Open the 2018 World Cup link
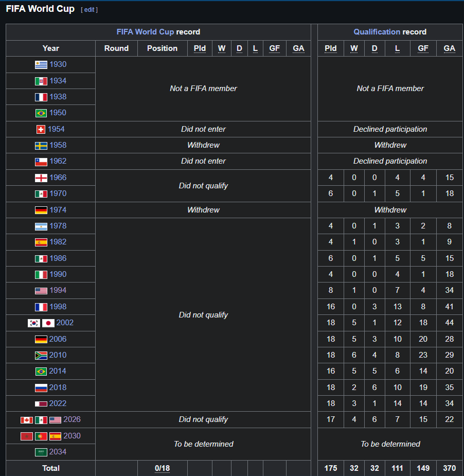This screenshot has height=476, width=464. (x=58, y=387)
